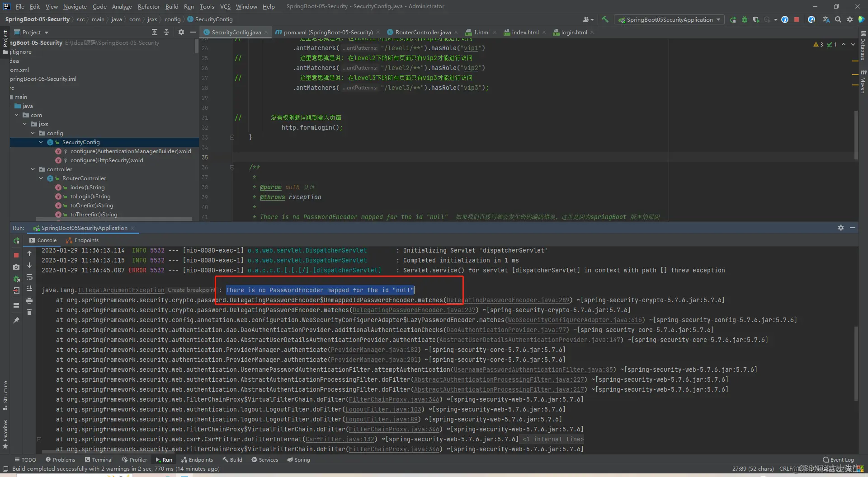Open Project panel options gear
The width and height of the screenshot is (868, 477).
[x=181, y=32]
